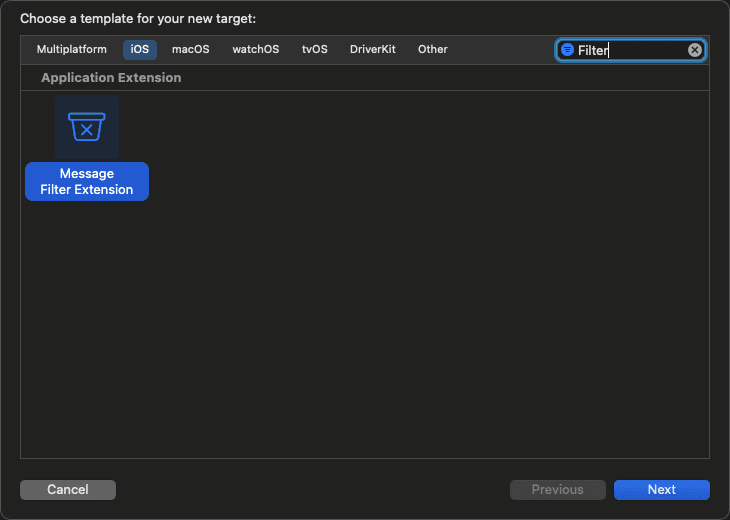The image size is (730, 520).
Task: Select the iOS platform tab
Action: (x=140, y=49)
